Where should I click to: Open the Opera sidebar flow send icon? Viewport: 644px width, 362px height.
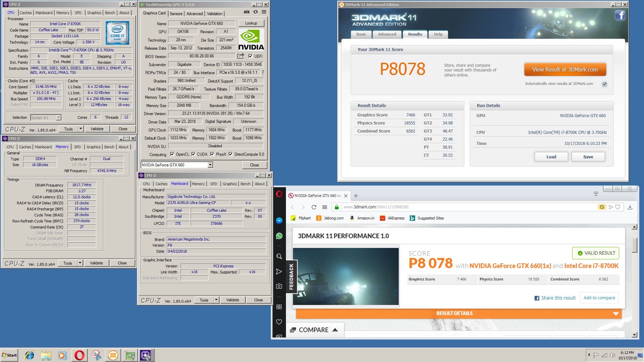coord(279,271)
